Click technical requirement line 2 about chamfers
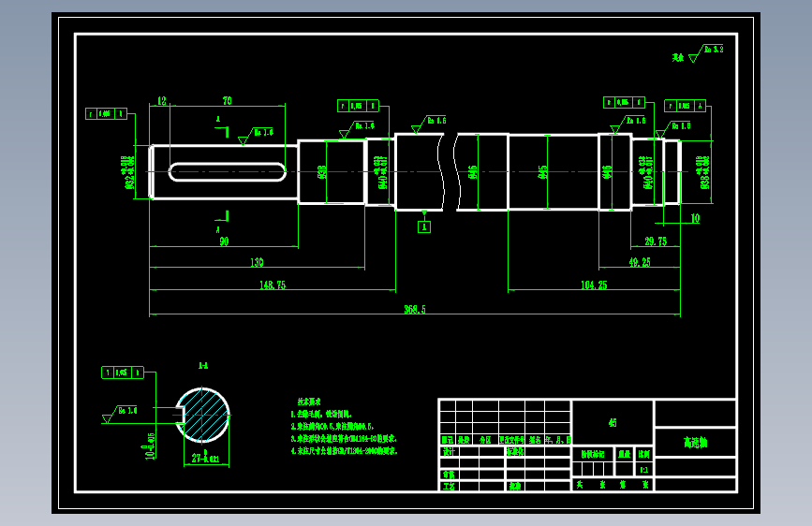The width and height of the screenshot is (812, 526). pos(332,426)
